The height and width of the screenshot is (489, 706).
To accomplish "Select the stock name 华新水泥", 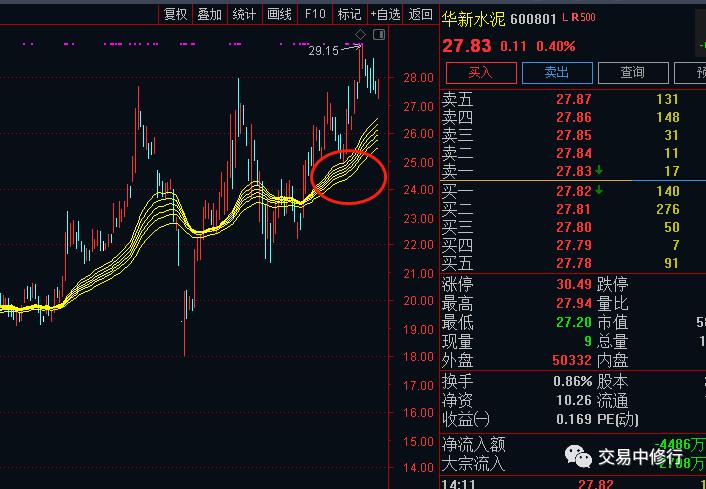I will point(473,19).
